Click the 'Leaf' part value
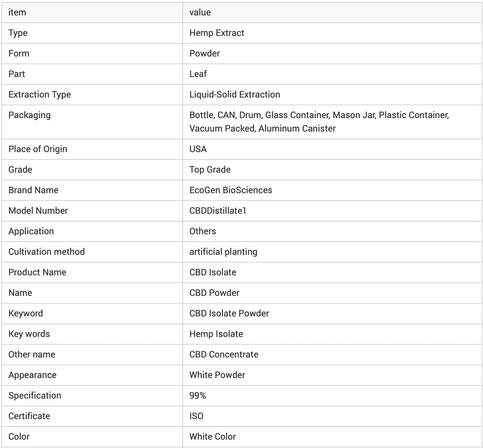Screen dimensions: 483x448 pyautogui.click(x=198, y=74)
